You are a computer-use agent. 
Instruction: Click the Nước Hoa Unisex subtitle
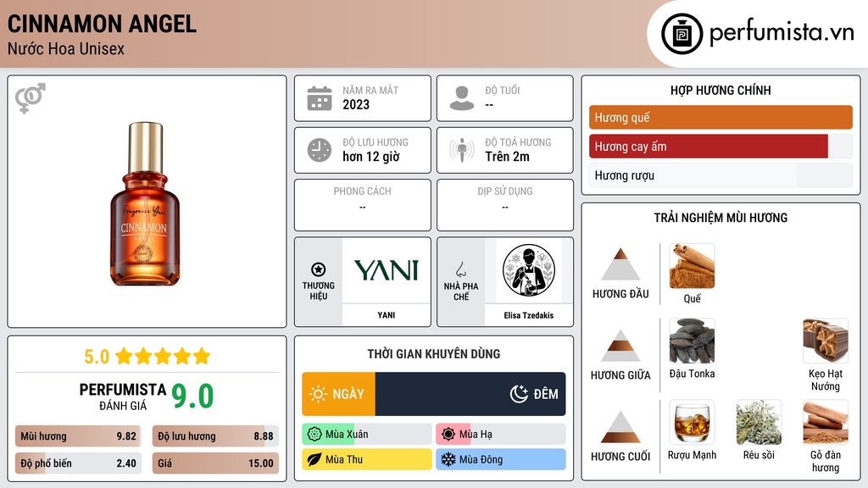(66, 48)
